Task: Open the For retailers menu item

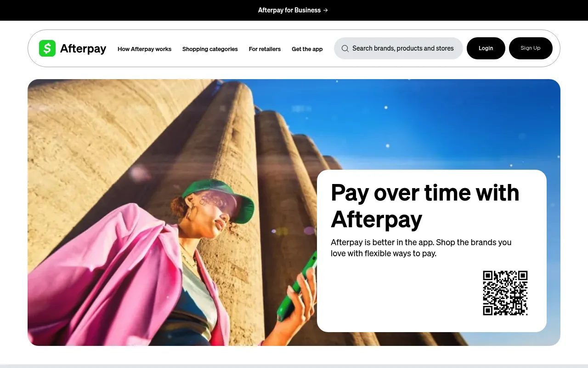Action: point(265,49)
